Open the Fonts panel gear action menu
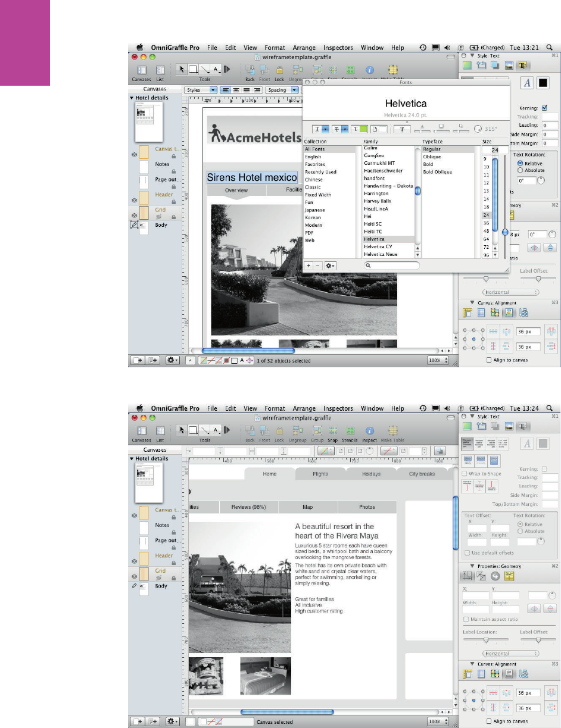The height and width of the screenshot is (728, 561). pos(330,265)
